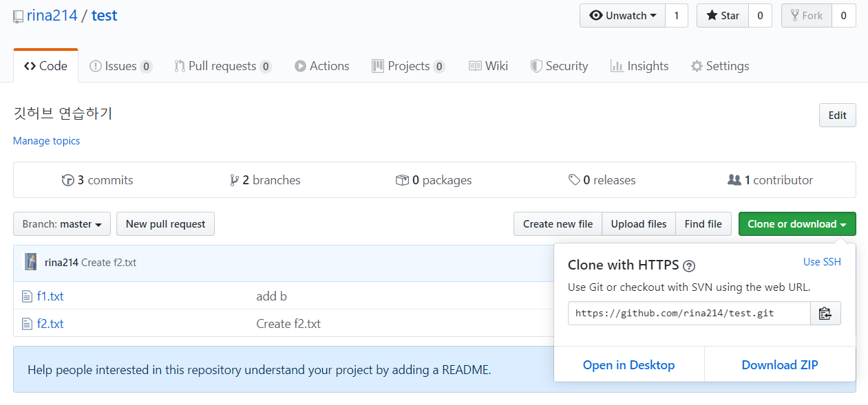The image size is (868, 405).
Task: Open the Create f2.txt commit in f2.txt row
Action: tap(288, 324)
